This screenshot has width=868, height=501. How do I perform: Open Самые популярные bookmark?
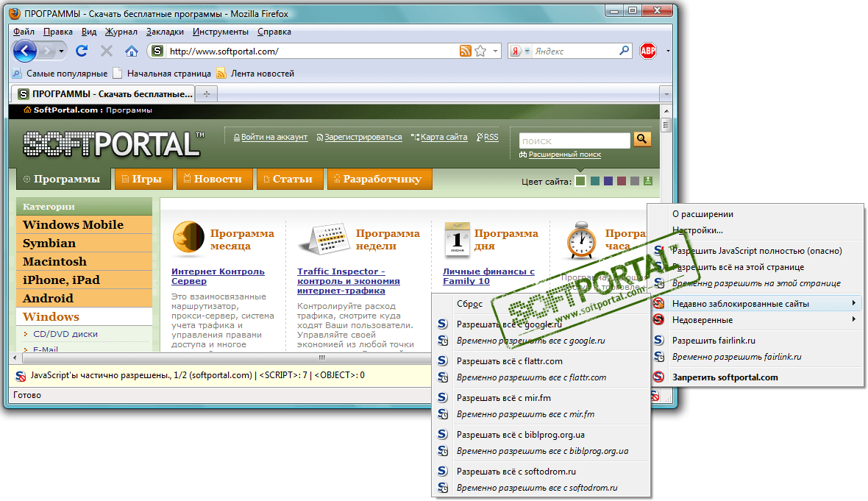(x=60, y=73)
